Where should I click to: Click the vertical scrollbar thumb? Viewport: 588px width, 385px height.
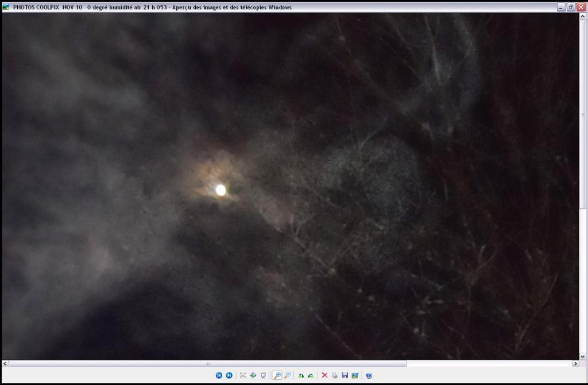click(x=583, y=115)
